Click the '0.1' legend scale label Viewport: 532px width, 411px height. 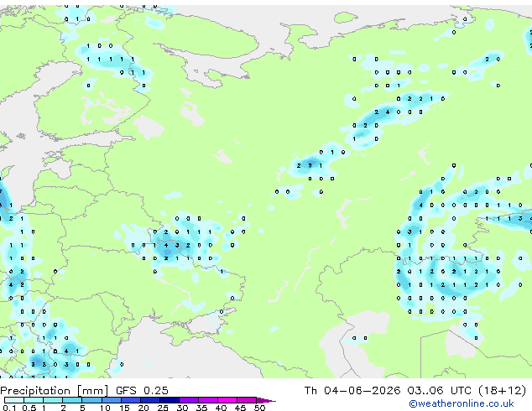(x=9, y=408)
